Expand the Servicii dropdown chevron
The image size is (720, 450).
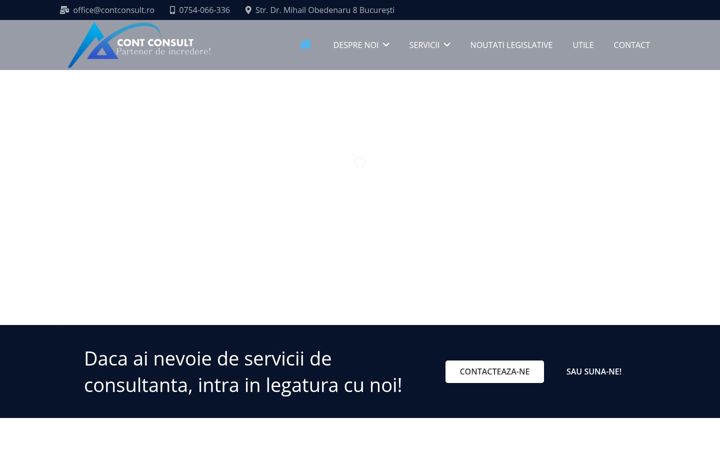[447, 45]
